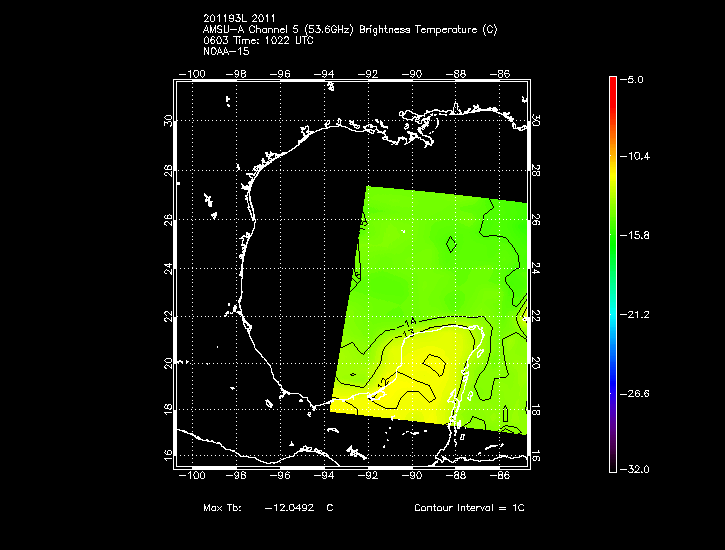
Task: Select the -92 longitude label on bottom axis
Action: 368,475
